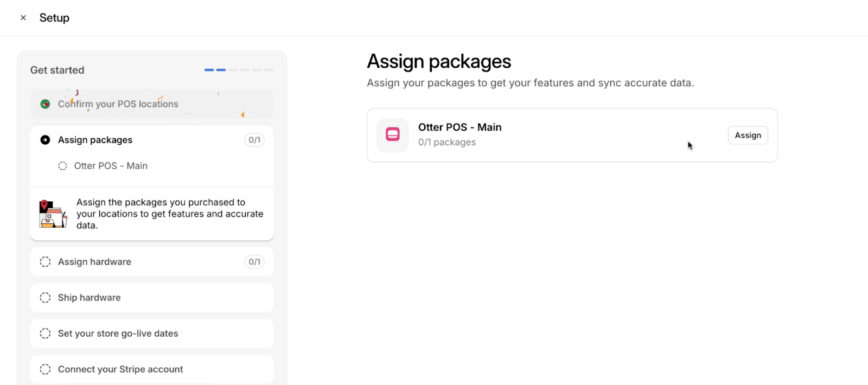Image resolution: width=868 pixels, height=385 pixels.
Task: Click the green completed check icon
Action: pyautogui.click(x=46, y=104)
